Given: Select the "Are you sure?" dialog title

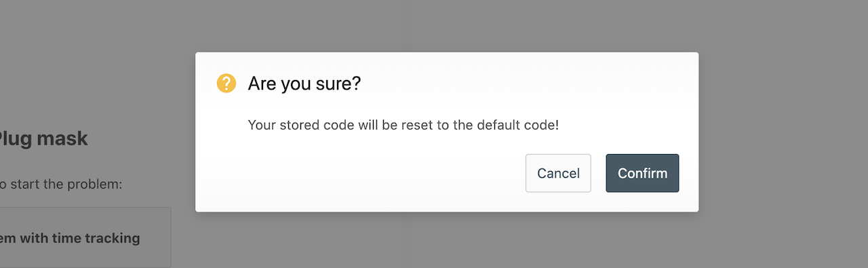Looking at the screenshot, I should click(x=304, y=83).
